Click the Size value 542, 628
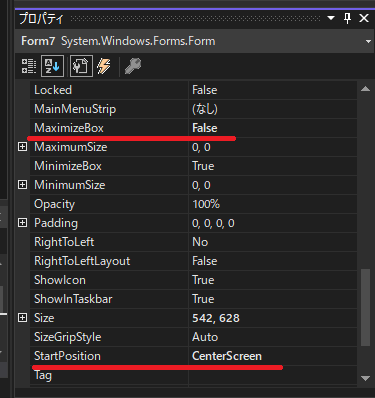This screenshot has height=398, width=375. click(216, 318)
